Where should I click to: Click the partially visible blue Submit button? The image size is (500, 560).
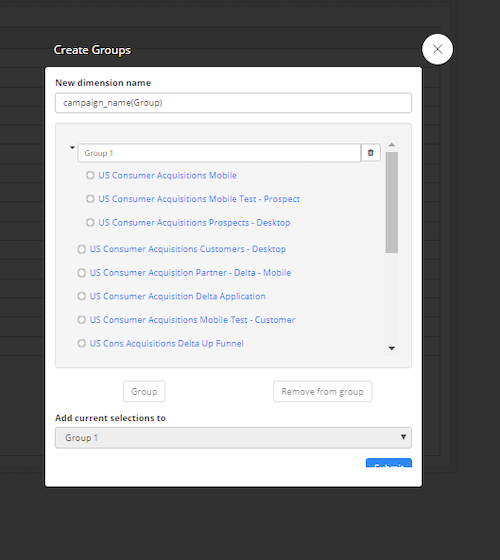pyautogui.click(x=389, y=463)
